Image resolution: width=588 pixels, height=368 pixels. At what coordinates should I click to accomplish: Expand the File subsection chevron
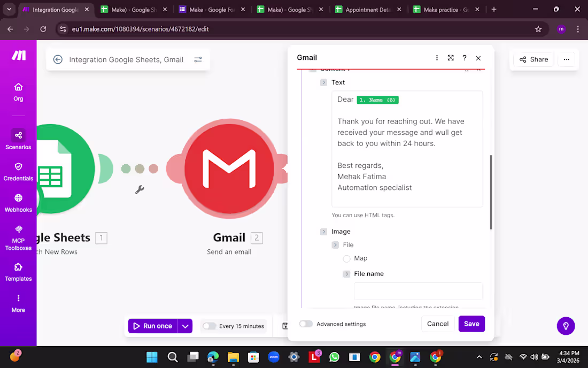(x=335, y=245)
